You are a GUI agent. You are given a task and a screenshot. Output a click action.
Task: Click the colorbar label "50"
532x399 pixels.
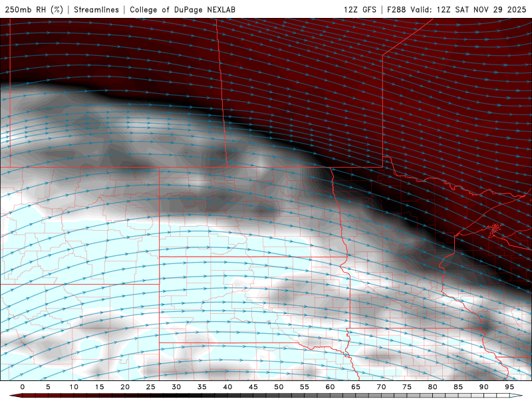point(279,387)
